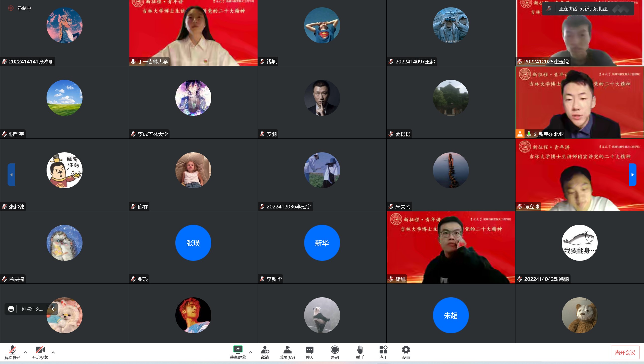Expand video options arrow beside camera
Image resolution: width=644 pixels, height=364 pixels.
[53, 352]
